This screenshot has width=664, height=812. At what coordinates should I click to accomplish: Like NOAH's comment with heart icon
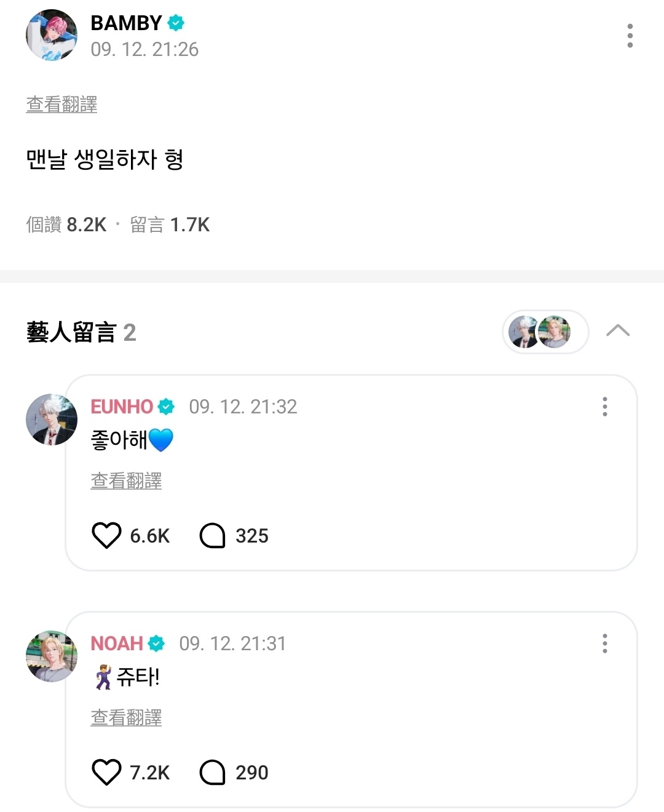coord(106,772)
